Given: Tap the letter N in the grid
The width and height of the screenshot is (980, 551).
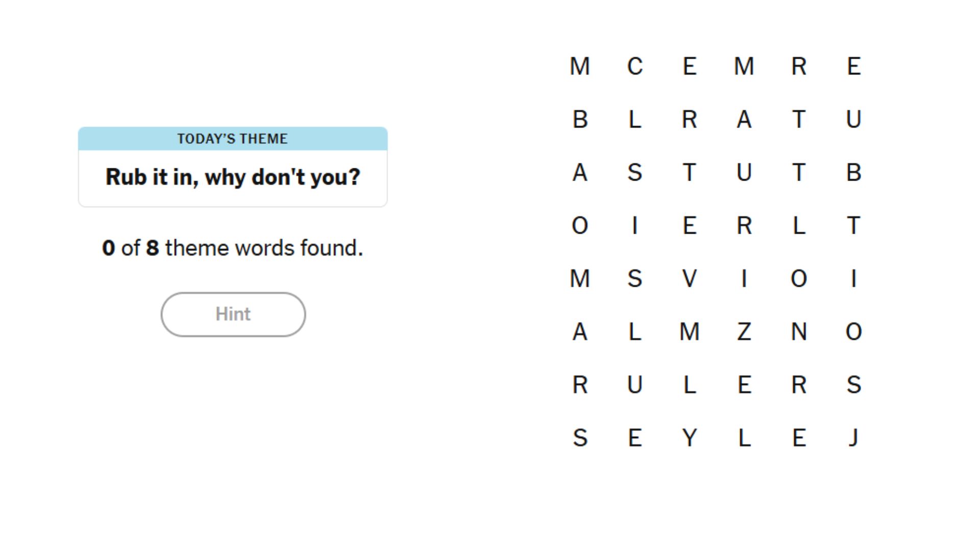Looking at the screenshot, I should click(x=799, y=332).
